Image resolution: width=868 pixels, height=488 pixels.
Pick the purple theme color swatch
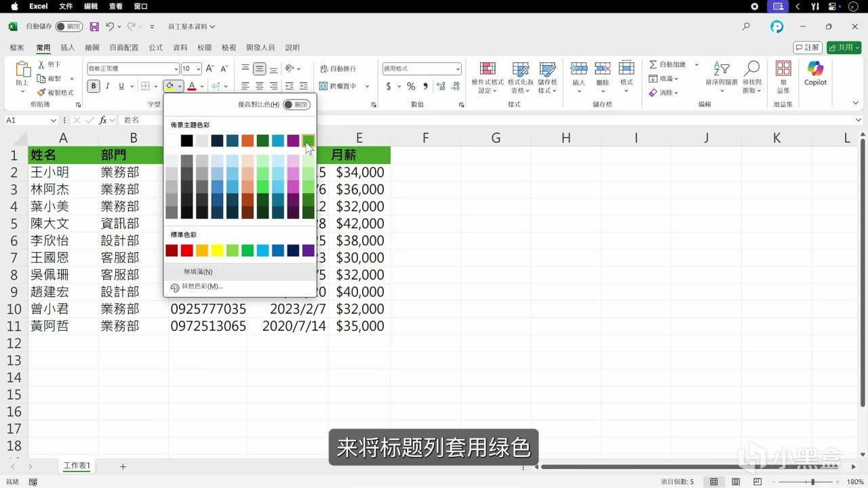293,141
